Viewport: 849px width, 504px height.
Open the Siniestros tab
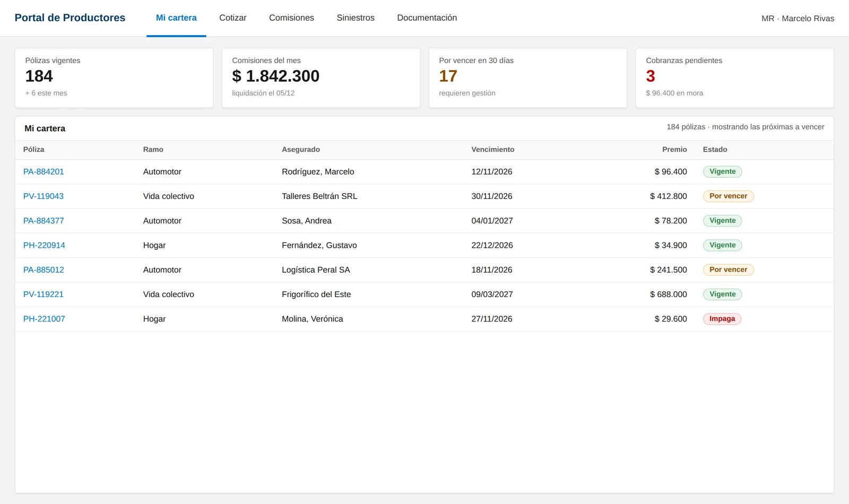pos(356,18)
